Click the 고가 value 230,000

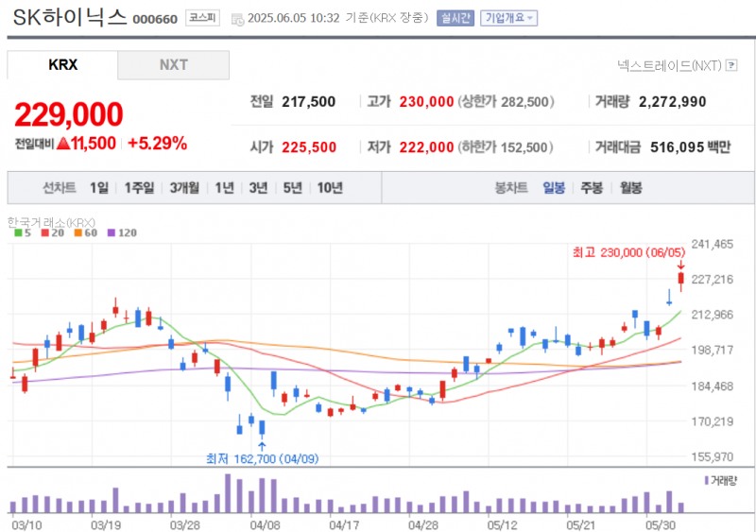[426, 102]
